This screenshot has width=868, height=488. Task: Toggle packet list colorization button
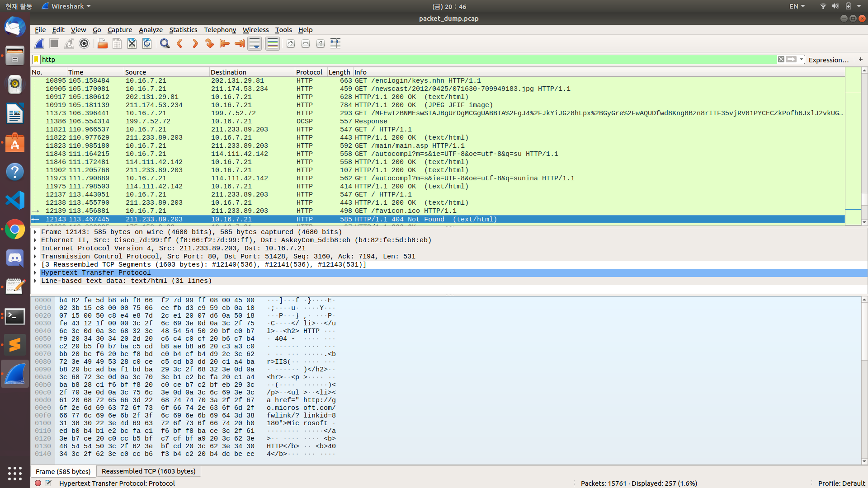272,44
